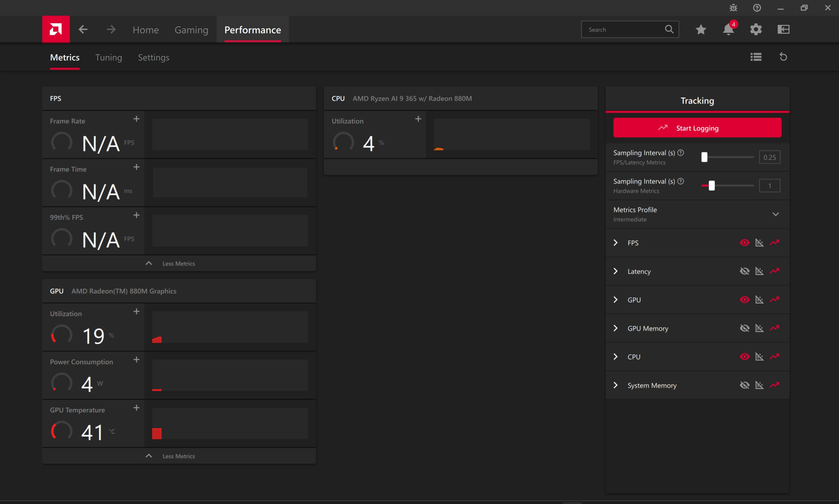The image size is (839, 504).
Task: Click Hardware Metrics sampling interval slider handle
Action: point(712,185)
